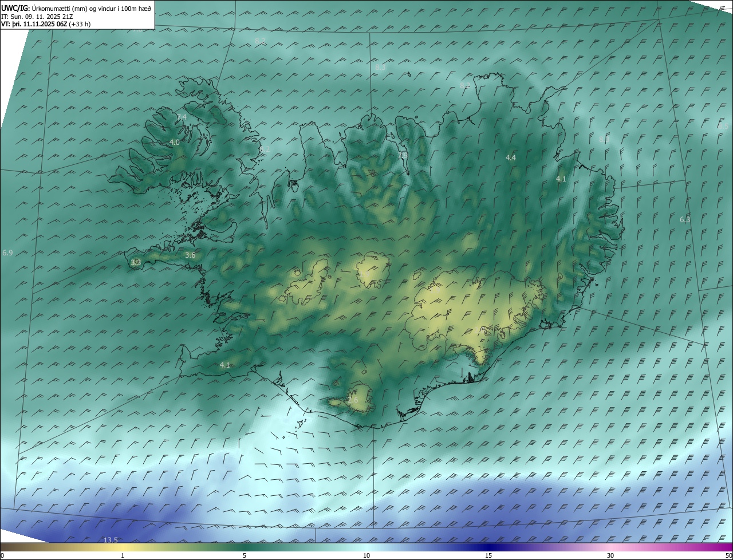Screen dimensions: 733x560
Task: Click the 'VT: þri. 11.11.2025 06Z (+33 h)' line
Action: pyautogui.click(x=46, y=24)
